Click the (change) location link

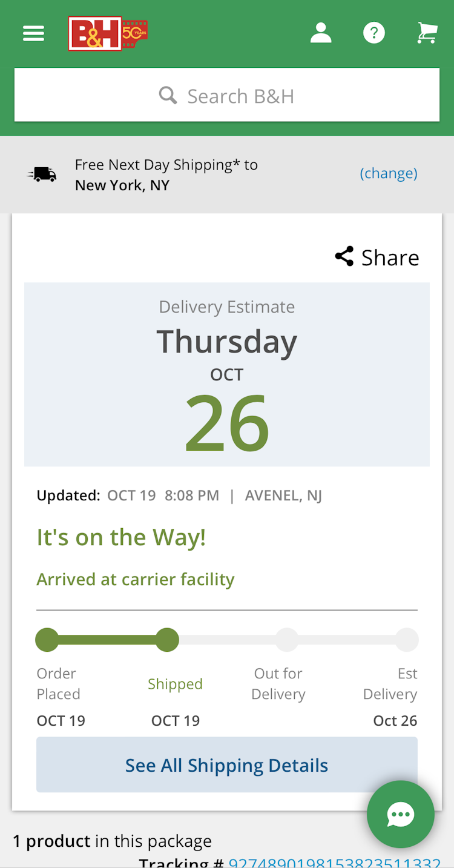click(389, 173)
